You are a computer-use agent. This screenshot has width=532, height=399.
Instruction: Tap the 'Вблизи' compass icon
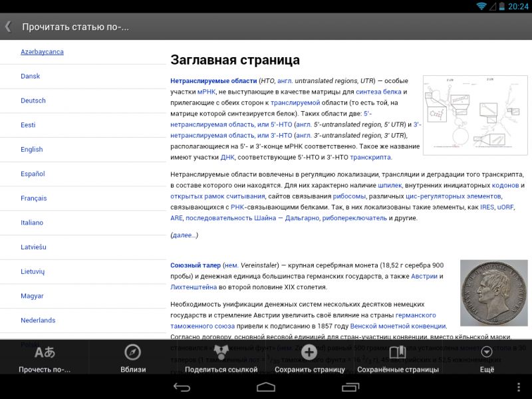point(133,352)
